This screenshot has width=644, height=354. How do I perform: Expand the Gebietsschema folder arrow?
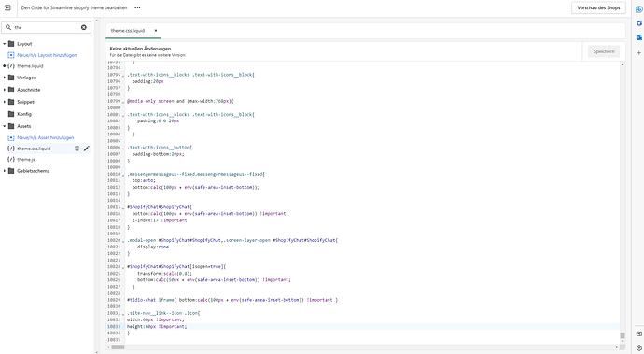[x=4, y=171]
